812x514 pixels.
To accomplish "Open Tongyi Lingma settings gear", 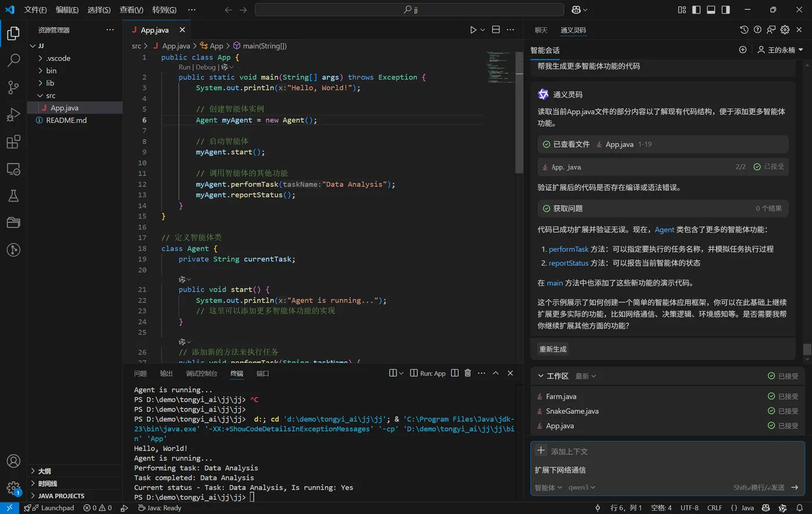I will [x=785, y=30].
